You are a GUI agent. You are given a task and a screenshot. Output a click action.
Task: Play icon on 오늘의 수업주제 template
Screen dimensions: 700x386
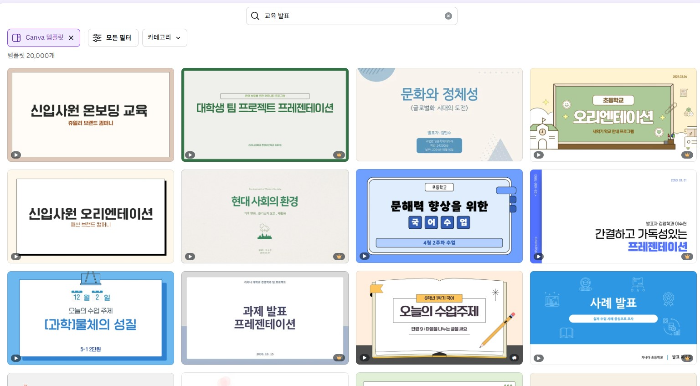(365, 358)
